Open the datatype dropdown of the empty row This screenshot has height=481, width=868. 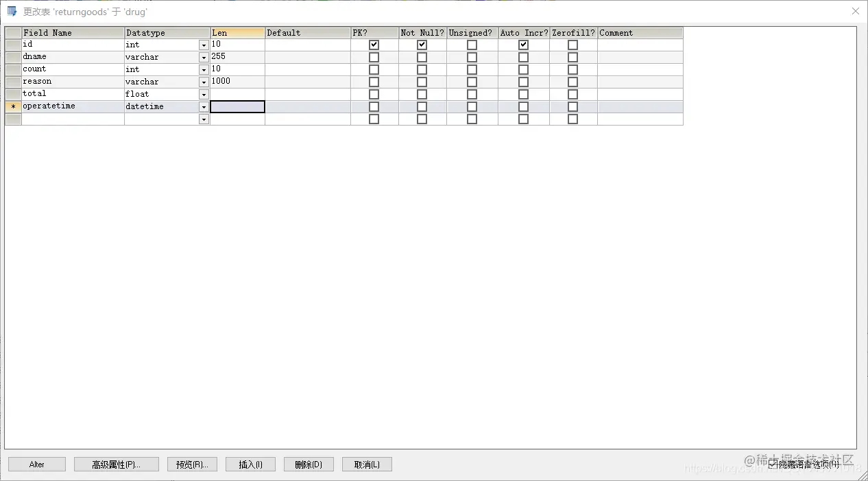[204, 119]
